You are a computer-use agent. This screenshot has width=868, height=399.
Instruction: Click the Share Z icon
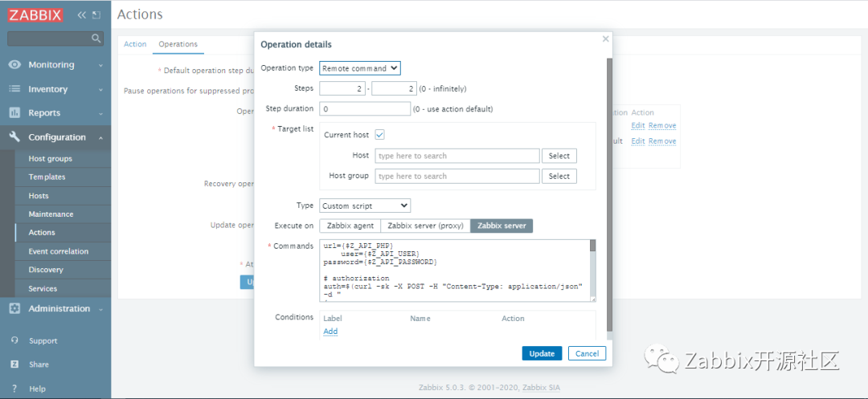click(15, 364)
